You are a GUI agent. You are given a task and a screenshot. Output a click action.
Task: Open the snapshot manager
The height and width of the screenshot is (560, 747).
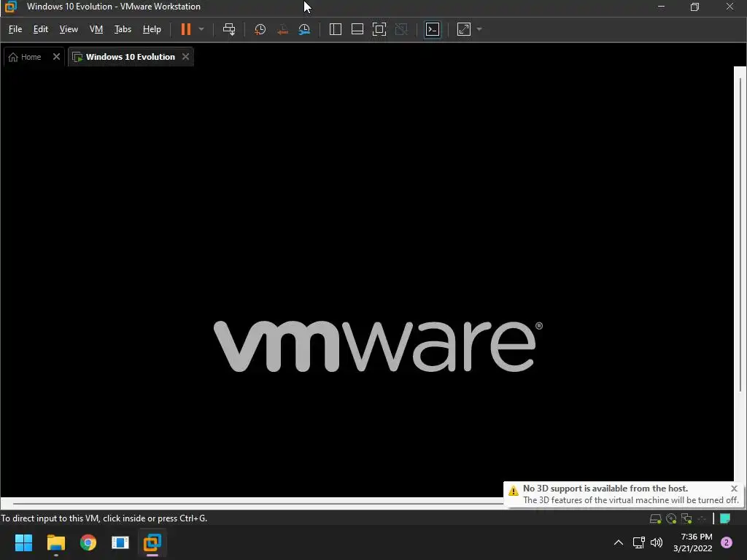(304, 29)
